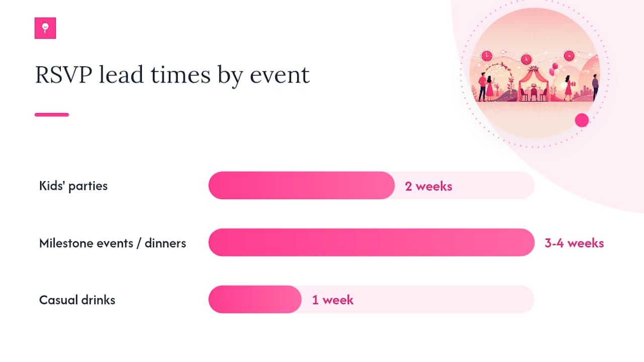Click the Kids' parties progress bar fill

click(x=301, y=186)
